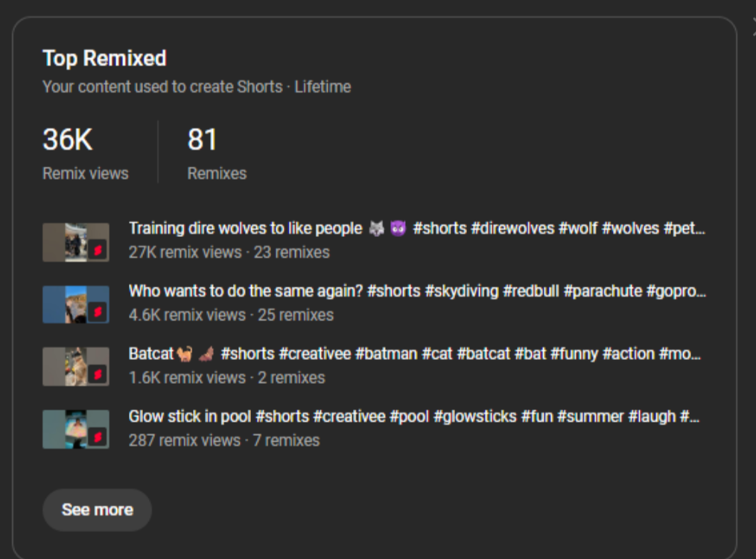
Task: Select '27K remix views · 23 remixes' text
Action: [x=229, y=252]
